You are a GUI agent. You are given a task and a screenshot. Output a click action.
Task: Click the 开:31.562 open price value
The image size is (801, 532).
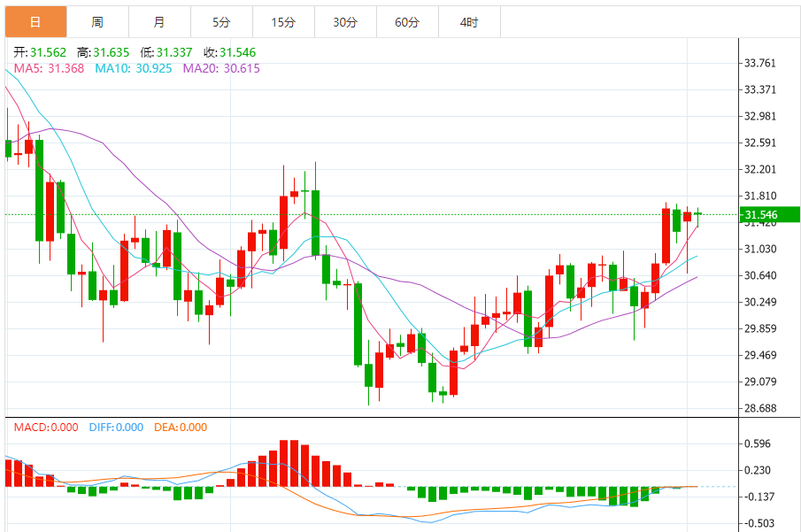(40, 52)
